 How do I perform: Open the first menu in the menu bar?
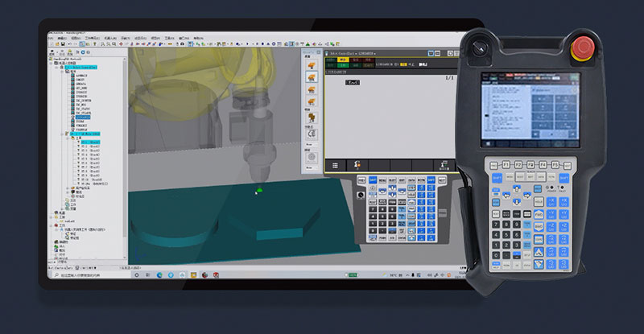click(x=51, y=38)
